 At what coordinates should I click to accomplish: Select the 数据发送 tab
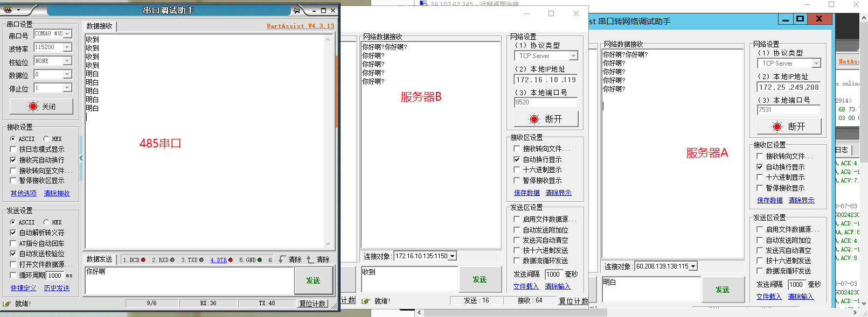click(100, 259)
